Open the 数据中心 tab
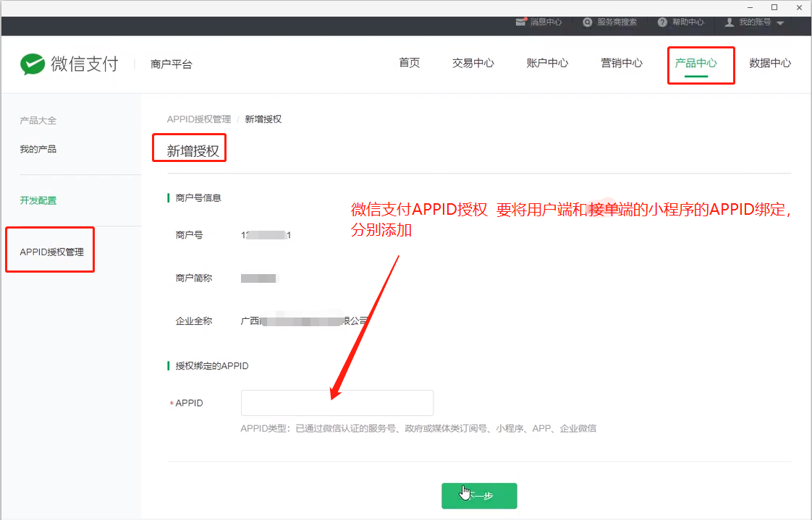This screenshot has height=520, width=812. coord(770,63)
